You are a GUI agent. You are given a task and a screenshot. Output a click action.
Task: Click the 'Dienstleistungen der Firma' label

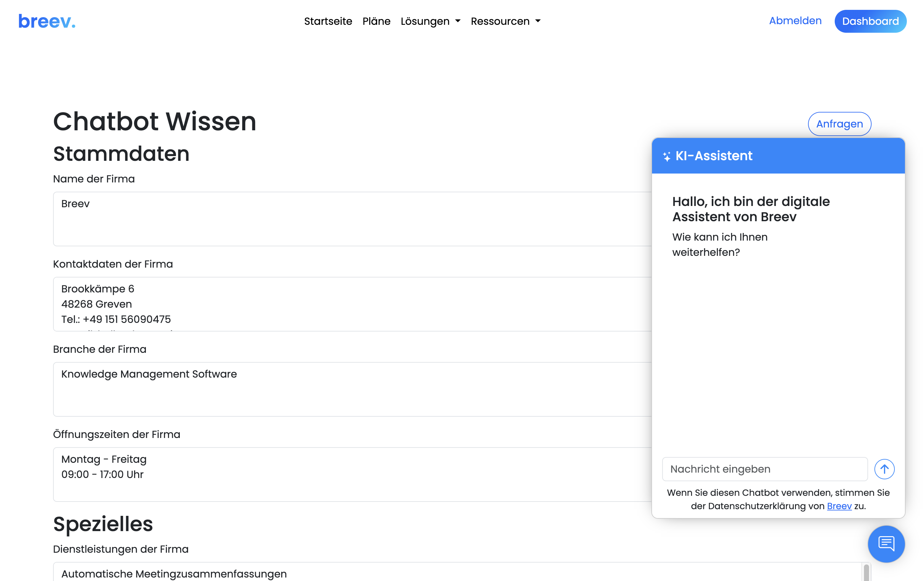(x=121, y=549)
